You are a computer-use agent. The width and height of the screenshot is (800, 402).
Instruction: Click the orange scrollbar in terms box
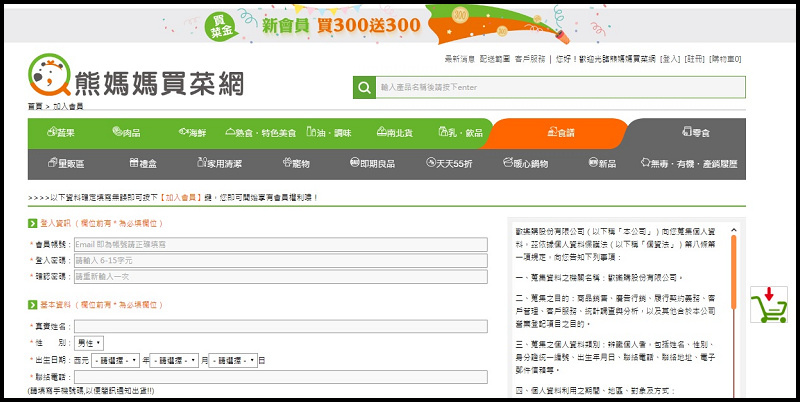click(734, 271)
